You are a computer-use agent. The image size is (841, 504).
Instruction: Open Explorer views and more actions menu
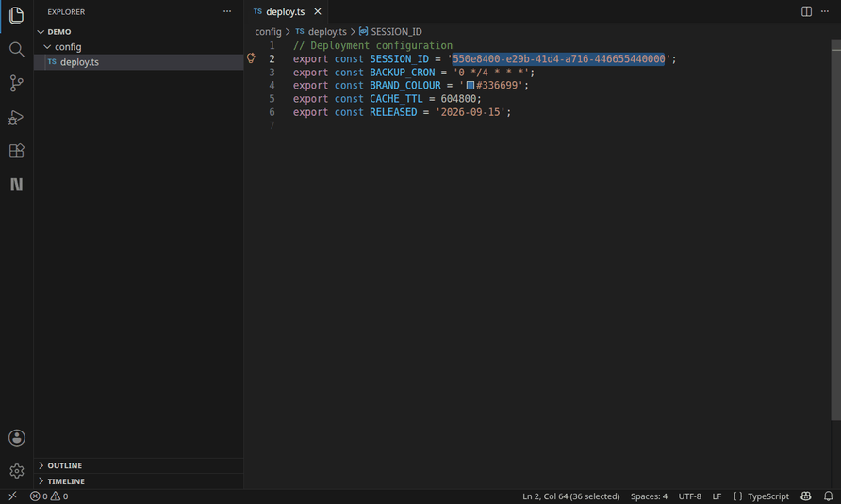click(227, 11)
